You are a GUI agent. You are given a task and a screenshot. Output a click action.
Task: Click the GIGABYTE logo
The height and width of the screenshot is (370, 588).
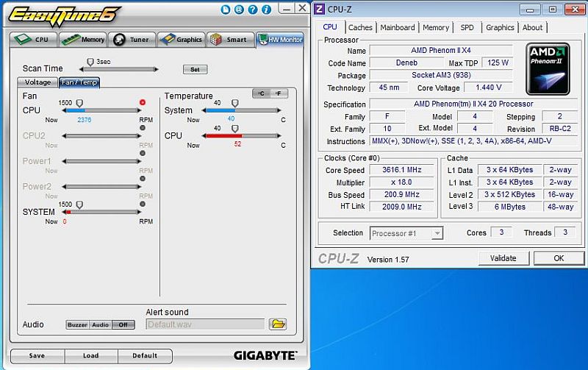point(265,355)
